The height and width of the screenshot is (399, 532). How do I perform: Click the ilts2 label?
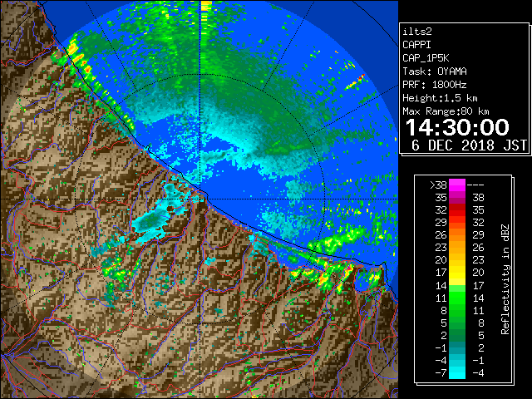[x=417, y=32]
